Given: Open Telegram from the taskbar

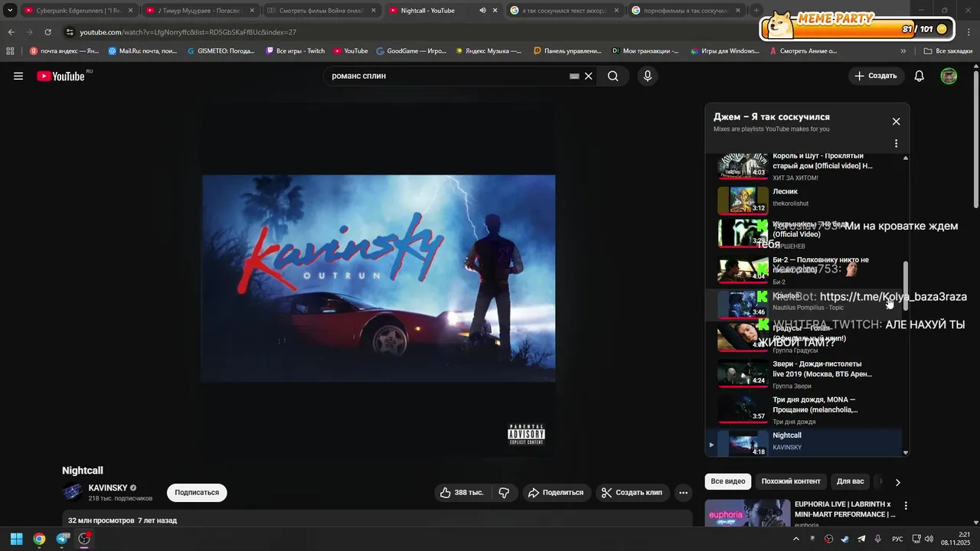Looking at the screenshot, I should pos(62,539).
